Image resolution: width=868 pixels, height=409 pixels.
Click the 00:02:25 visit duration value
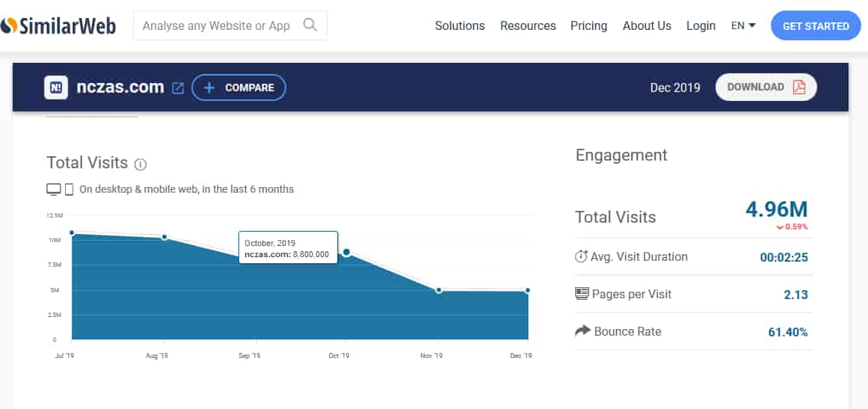[784, 257]
